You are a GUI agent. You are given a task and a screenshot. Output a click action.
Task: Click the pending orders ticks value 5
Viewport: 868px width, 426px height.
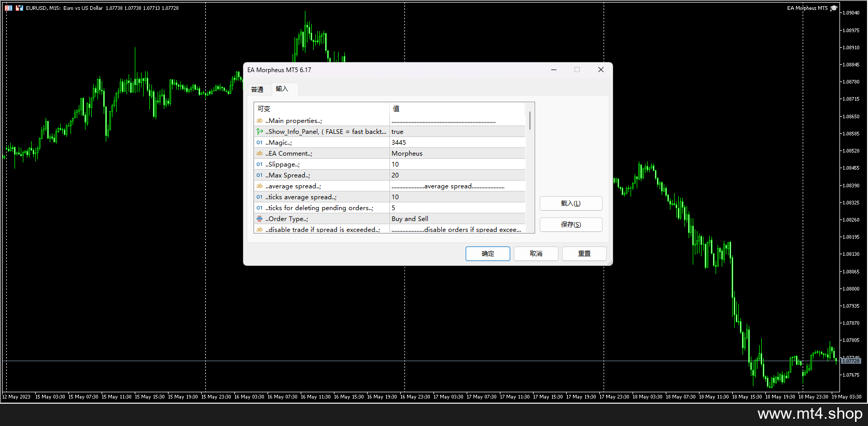coord(393,208)
